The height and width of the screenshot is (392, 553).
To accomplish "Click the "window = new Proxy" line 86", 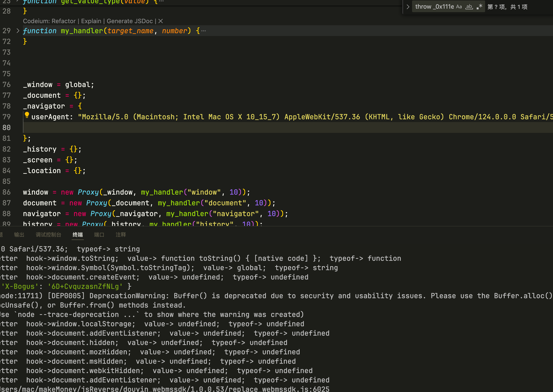I will coord(136,192).
